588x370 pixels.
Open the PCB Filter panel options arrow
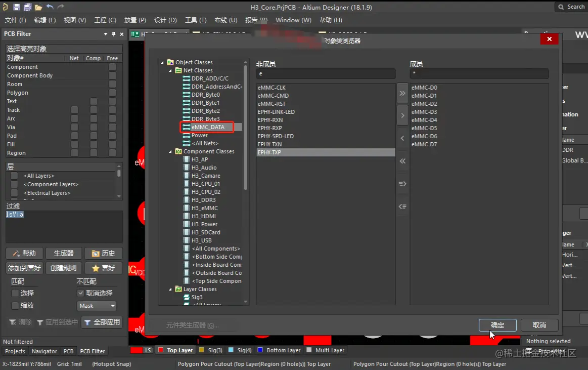[105, 34]
